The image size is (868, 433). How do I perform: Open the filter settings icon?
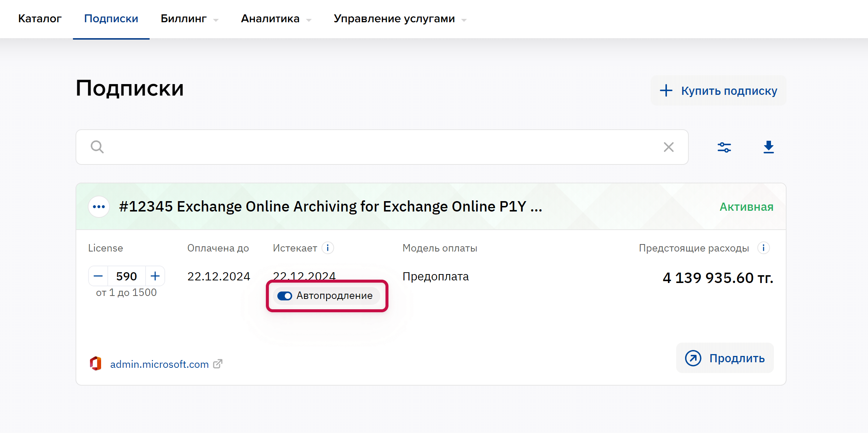coord(724,147)
